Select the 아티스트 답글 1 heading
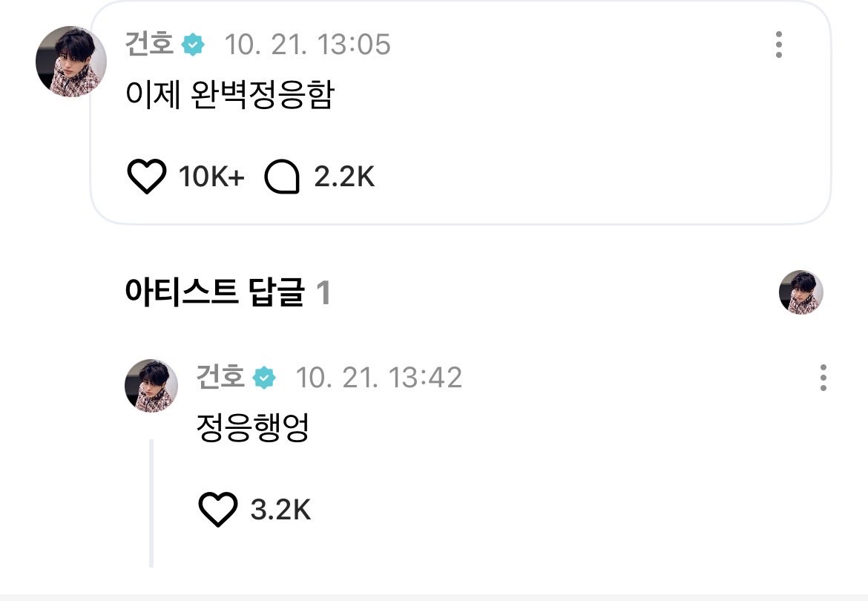Viewport: 868px width, 601px height. (228, 292)
